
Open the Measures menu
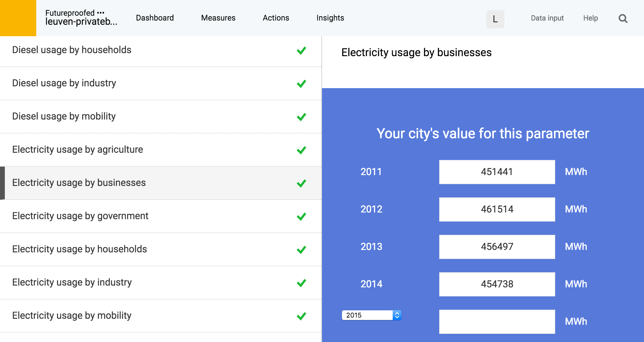coord(218,18)
